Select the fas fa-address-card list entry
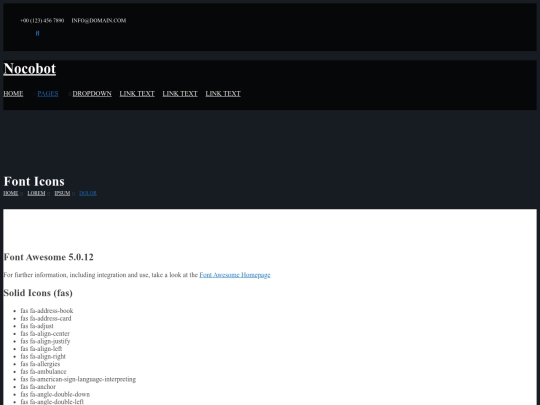540x405 pixels. point(46,318)
